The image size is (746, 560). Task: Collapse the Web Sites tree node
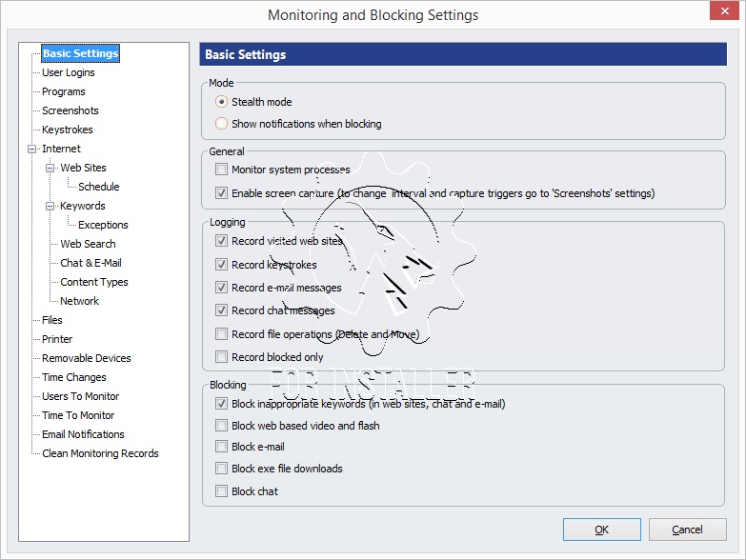(50, 168)
